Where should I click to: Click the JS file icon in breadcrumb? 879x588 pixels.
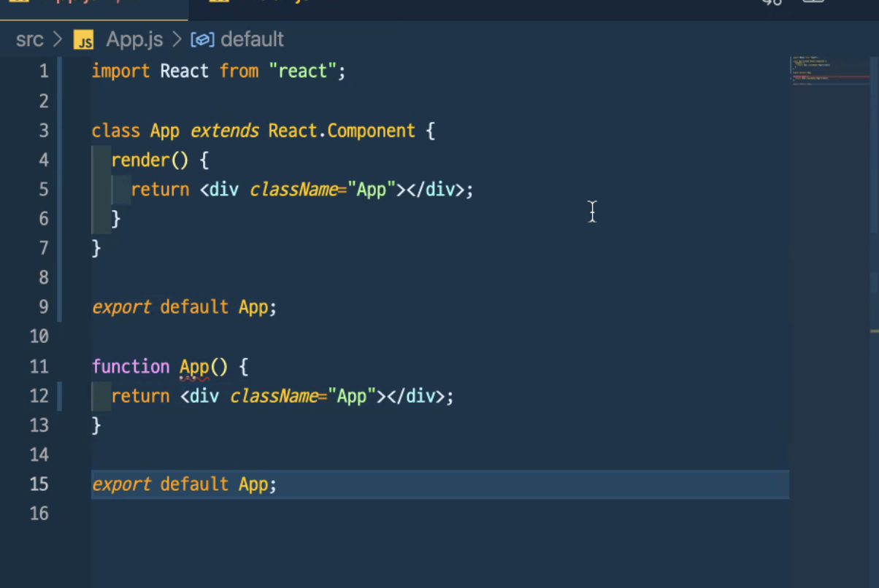84,41
